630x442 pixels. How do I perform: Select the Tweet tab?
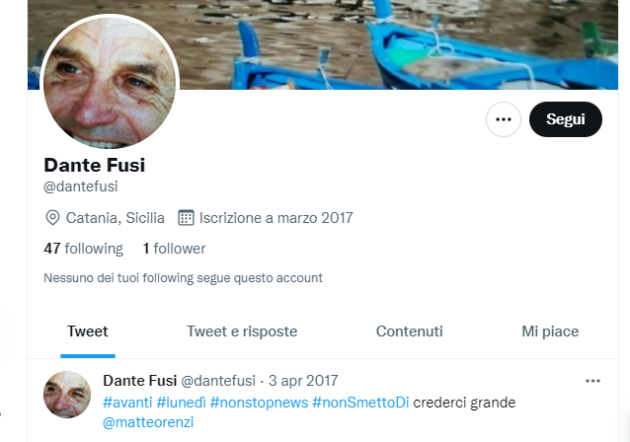(x=88, y=332)
